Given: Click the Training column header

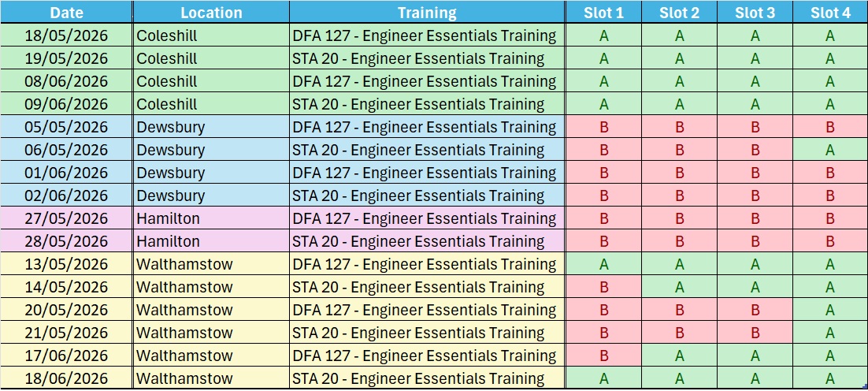Looking at the screenshot, I should point(427,13).
